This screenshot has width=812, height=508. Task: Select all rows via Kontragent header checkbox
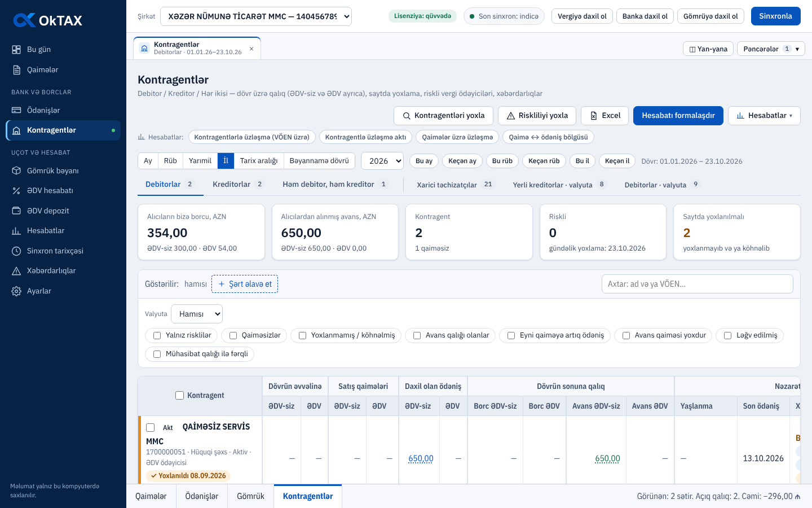pyautogui.click(x=179, y=396)
